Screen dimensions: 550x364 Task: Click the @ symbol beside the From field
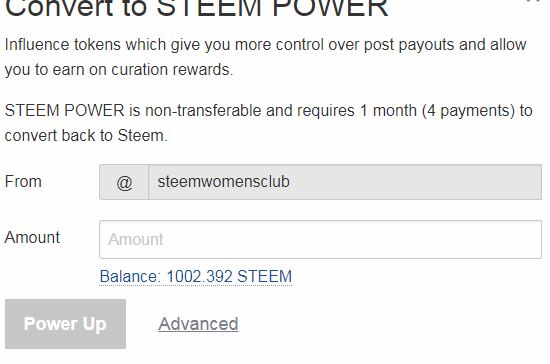124,182
